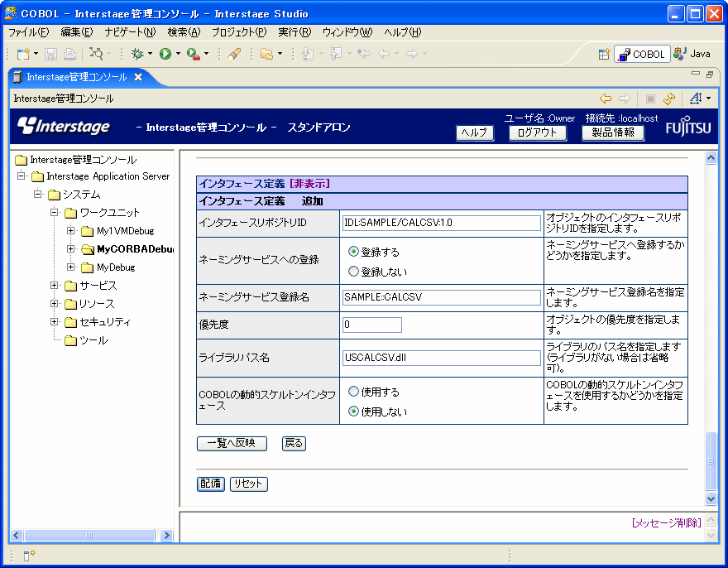Select 登録する radio button

click(x=353, y=252)
